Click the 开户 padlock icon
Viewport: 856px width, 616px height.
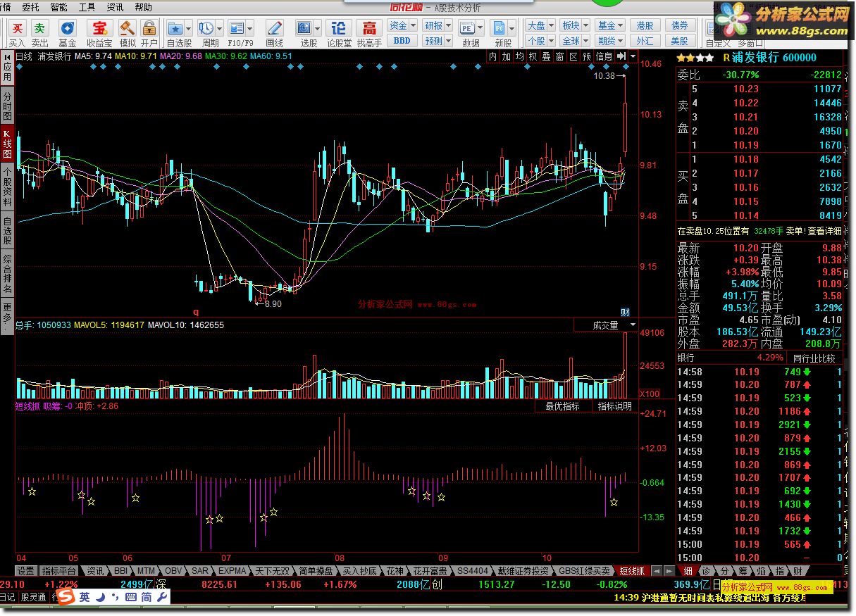pos(149,29)
